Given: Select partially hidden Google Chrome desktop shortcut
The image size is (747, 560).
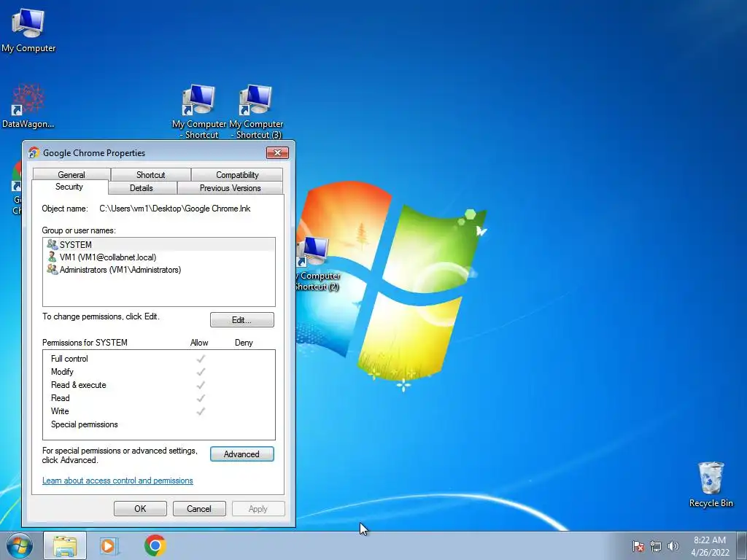Looking at the screenshot, I should coord(16,188).
